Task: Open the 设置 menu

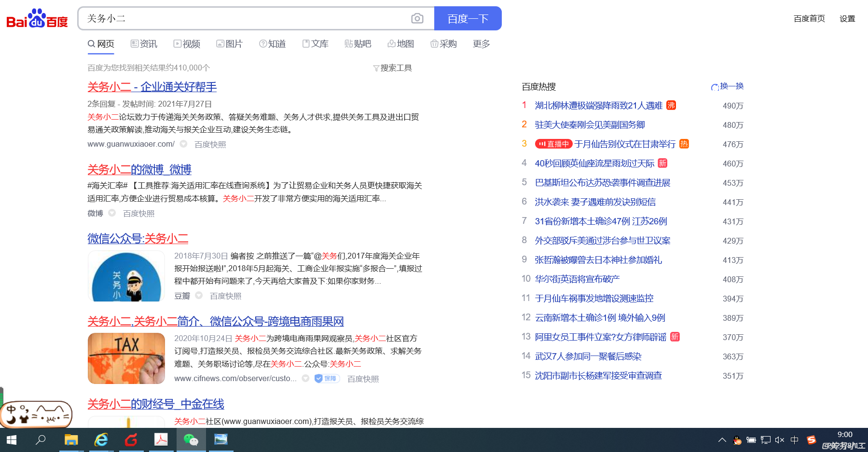Action: click(847, 18)
